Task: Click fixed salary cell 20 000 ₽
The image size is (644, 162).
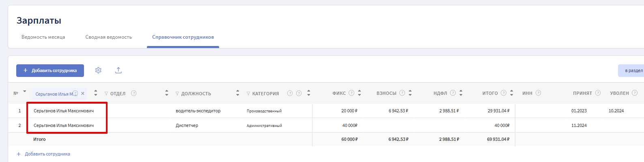Action: click(349, 111)
